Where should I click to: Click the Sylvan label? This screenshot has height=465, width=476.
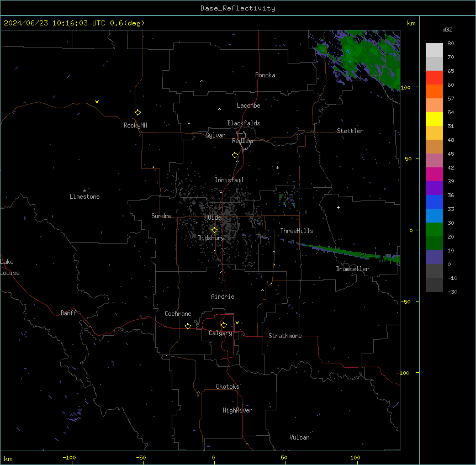[215, 135]
